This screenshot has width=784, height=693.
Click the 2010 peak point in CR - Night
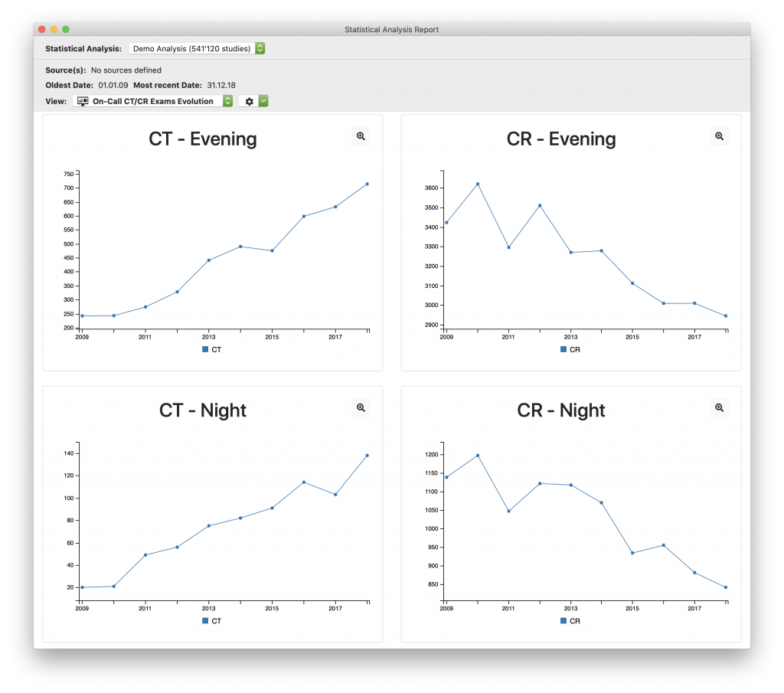click(x=478, y=456)
